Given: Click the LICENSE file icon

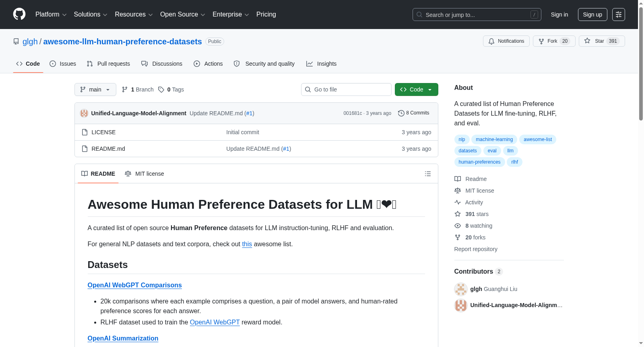Looking at the screenshot, I should [85, 132].
